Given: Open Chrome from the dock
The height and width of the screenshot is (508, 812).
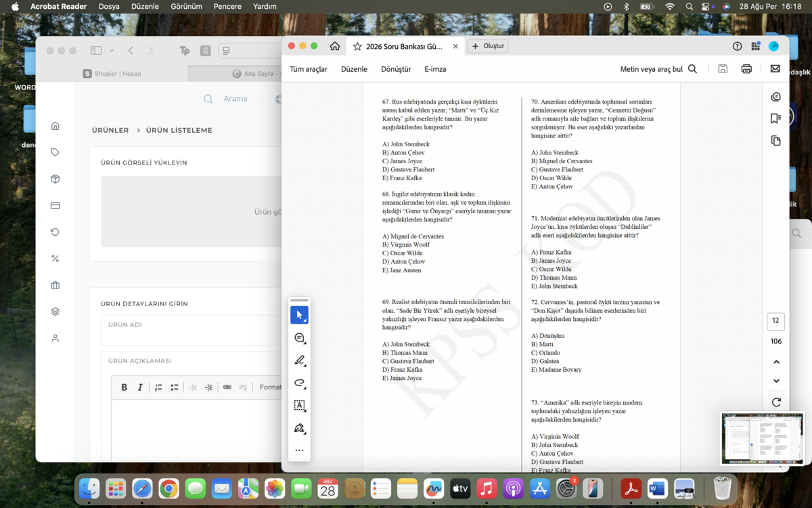Looking at the screenshot, I should (169, 488).
